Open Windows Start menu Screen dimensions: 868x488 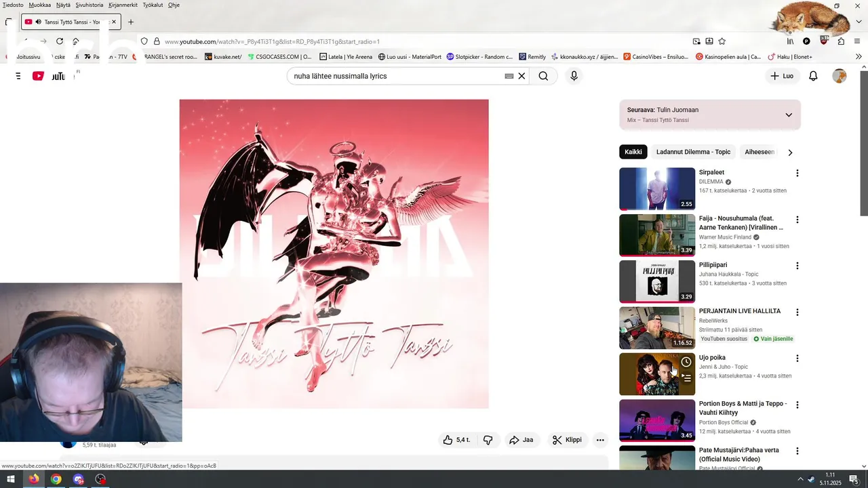pyautogui.click(x=11, y=479)
